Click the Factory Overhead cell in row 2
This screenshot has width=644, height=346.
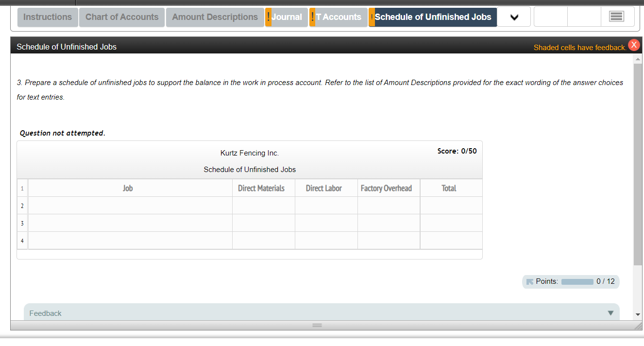click(x=389, y=206)
